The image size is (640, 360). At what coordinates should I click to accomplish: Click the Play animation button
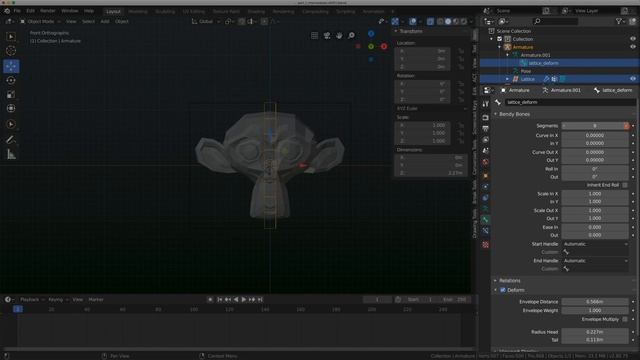coord(244,300)
